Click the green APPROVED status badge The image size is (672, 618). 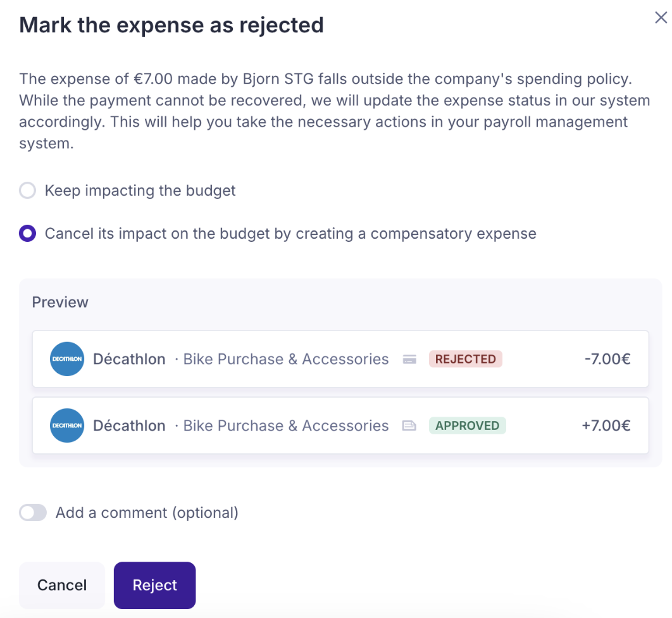click(467, 426)
